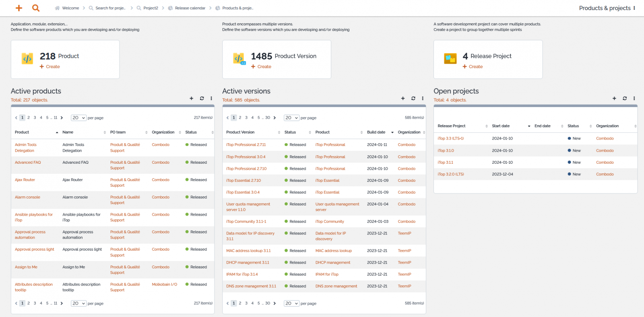Refresh the Active products list
Image resolution: width=644 pixels, height=317 pixels.
pos(202,98)
